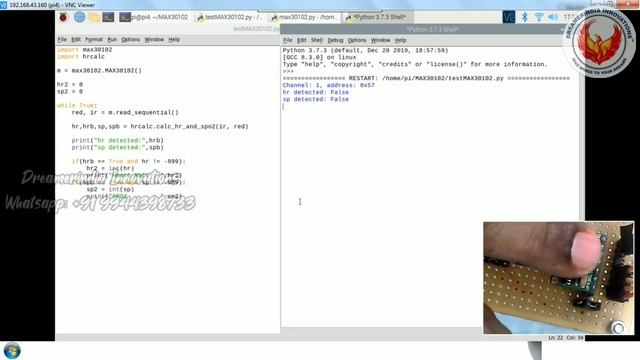Click the RESTART line in the shell

tap(426, 78)
